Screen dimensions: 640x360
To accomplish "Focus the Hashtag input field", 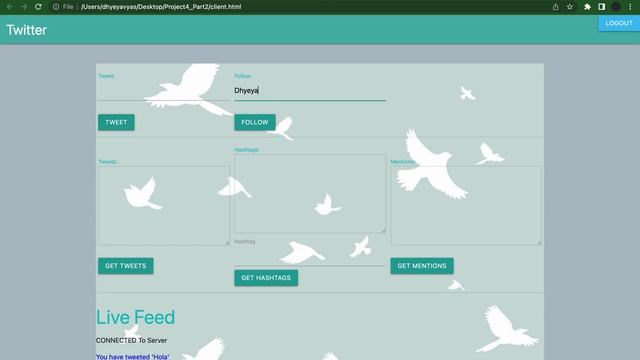I will [x=310, y=257].
